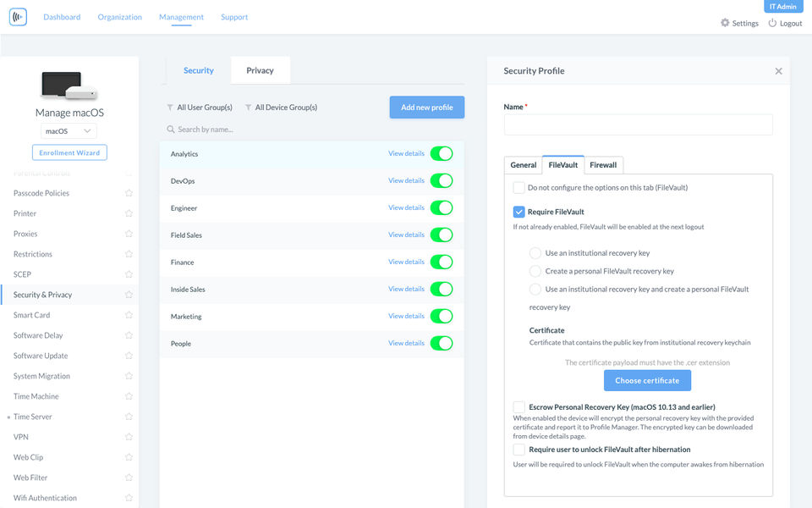Star the Web Filter item
812x508 pixels.
(129, 478)
